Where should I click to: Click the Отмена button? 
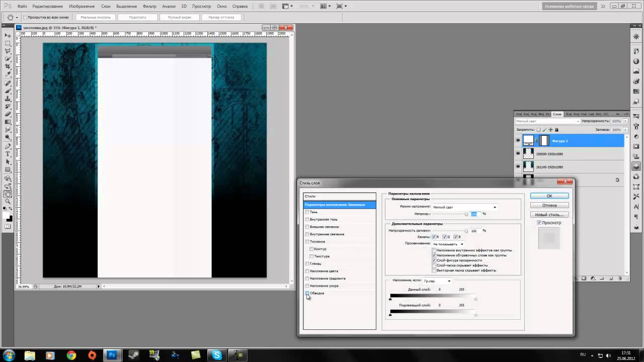tap(549, 205)
